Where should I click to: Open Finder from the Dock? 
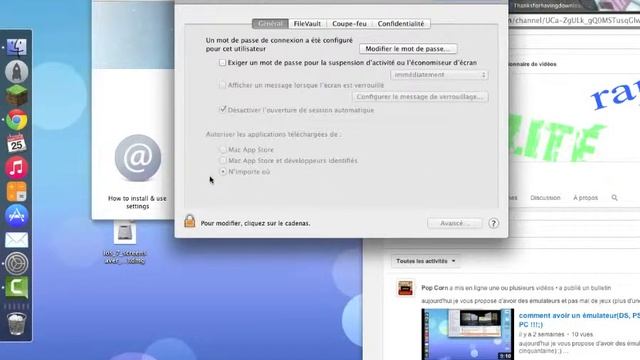click(x=16, y=48)
